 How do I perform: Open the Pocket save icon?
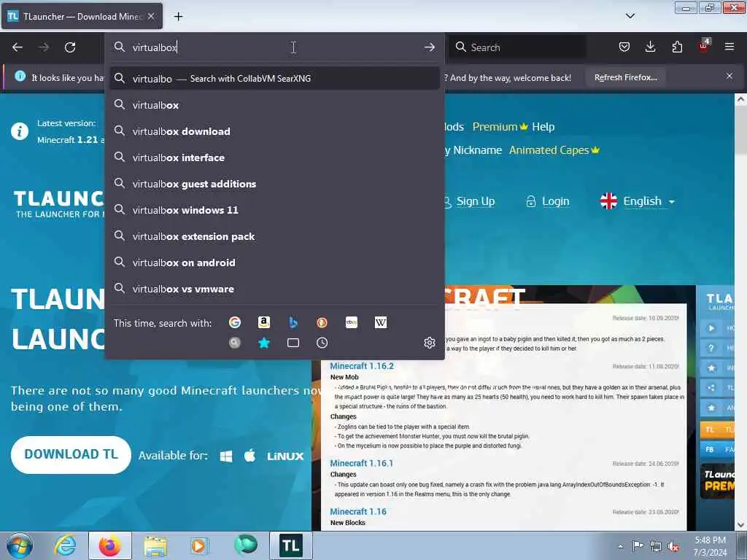624,47
